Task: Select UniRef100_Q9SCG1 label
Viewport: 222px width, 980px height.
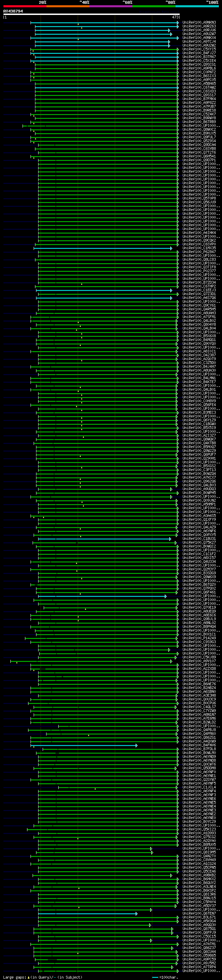Action: 199,64
